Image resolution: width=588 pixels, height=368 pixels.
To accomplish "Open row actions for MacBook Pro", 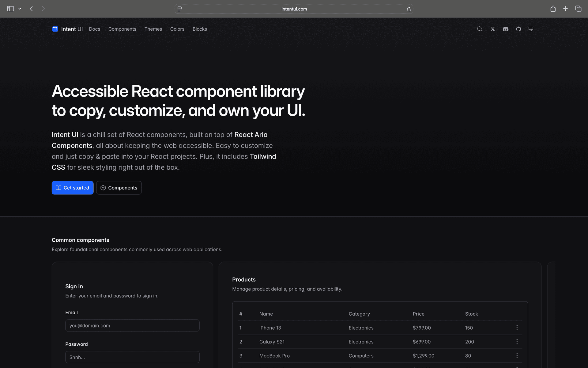I will point(517,356).
